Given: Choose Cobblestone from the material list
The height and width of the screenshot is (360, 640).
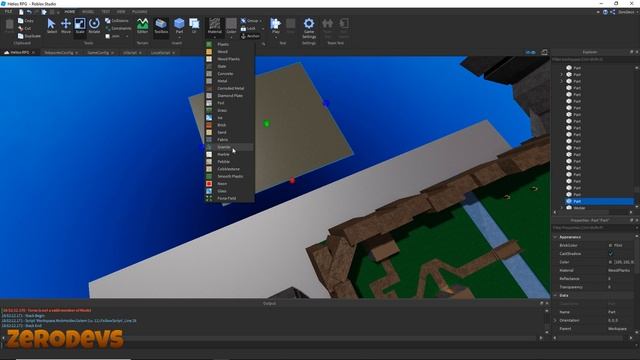Looking at the screenshot, I should [x=229, y=169].
